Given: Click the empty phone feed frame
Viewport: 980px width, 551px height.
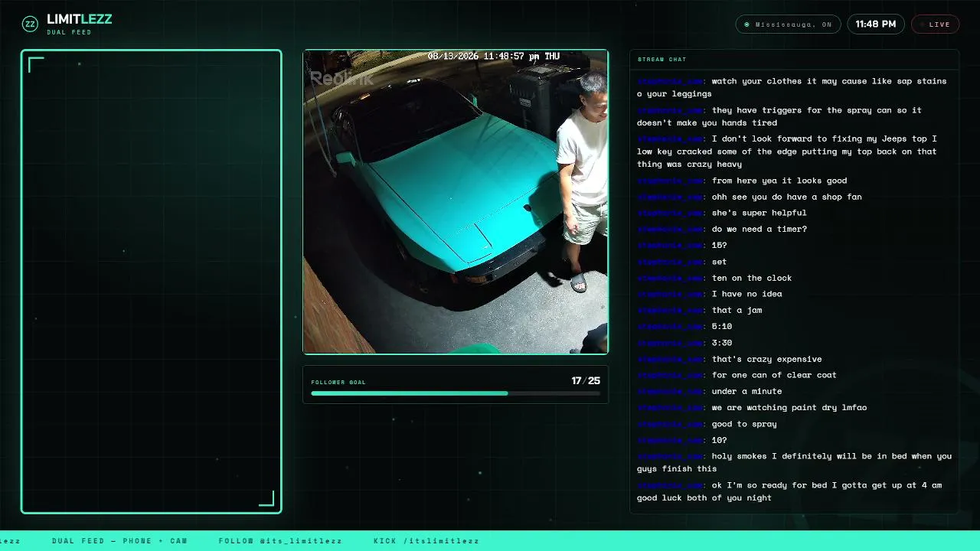Looking at the screenshot, I should pos(152,282).
